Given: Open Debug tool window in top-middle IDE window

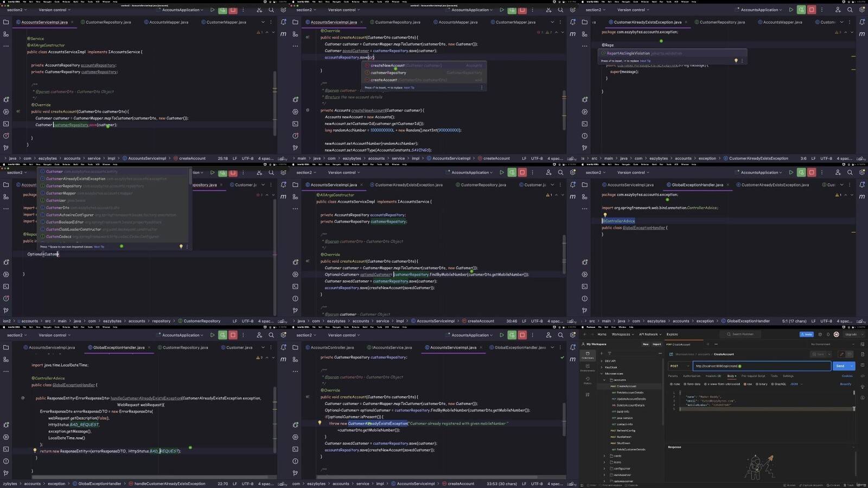Looking at the screenshot, I should 295,100.
